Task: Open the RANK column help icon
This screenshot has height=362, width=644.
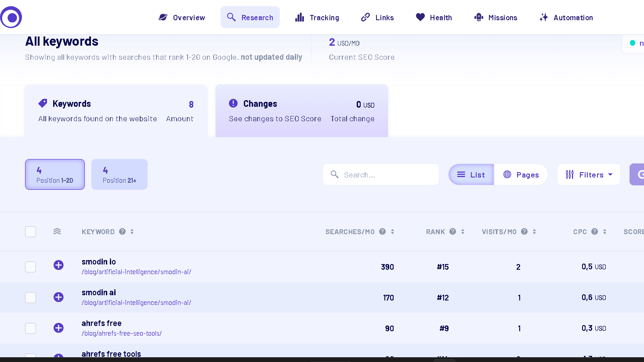Action: tap(452, 232)
